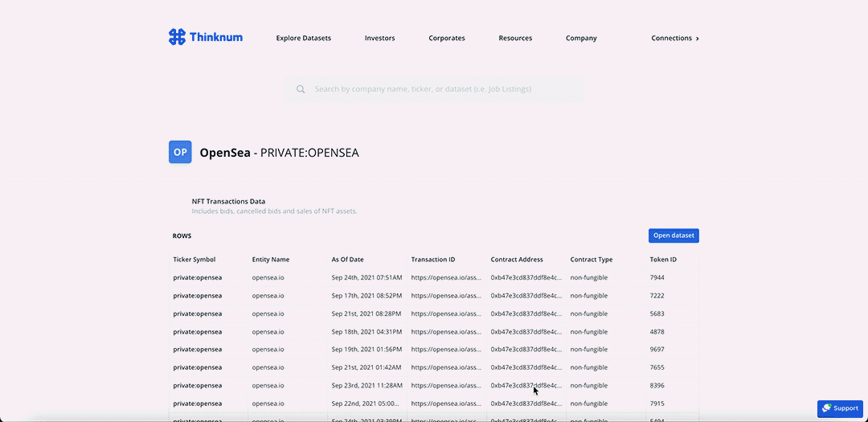Click the Contract Address column header
The width and height of the screenshot is (868, 422).
point(517,259)
